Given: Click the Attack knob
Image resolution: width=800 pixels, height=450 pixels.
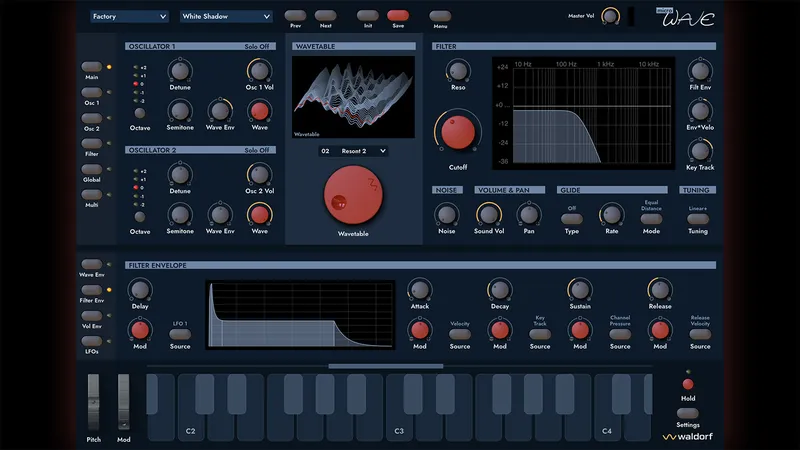Looking at the screenshot, I should [419, 290].
